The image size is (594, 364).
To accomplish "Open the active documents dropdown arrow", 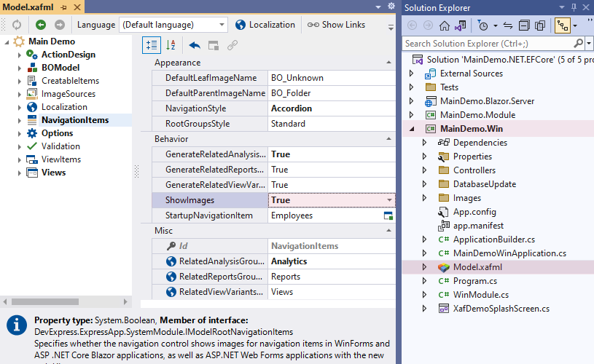I will pyautogui.click(x=378, y=7).
